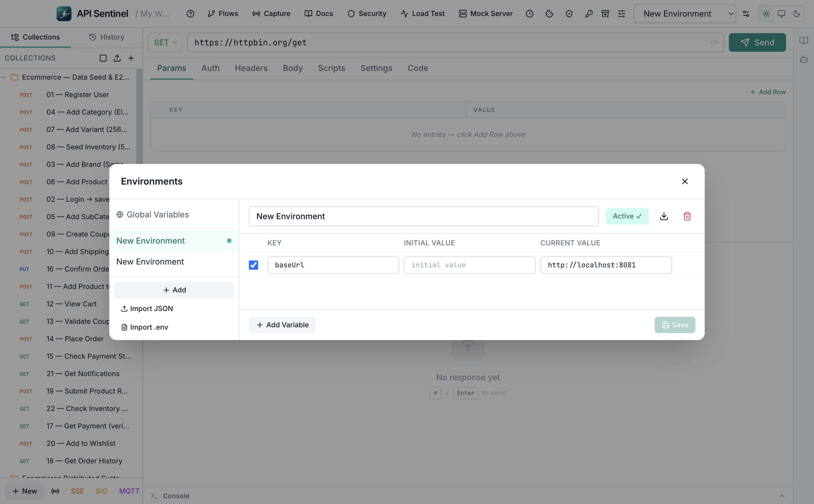The width and height of the screenshot is (814, 504).
Task: Open the New Environment dropdown selector
Action: 685,14
